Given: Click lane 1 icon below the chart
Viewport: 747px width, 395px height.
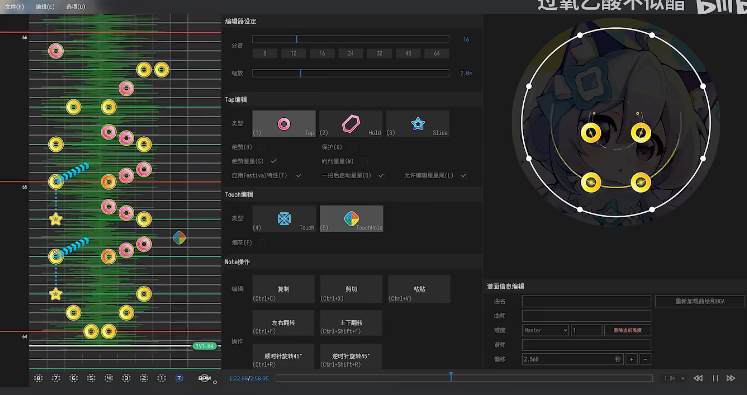Looking at the screenshot, I should tap(162, 378).
